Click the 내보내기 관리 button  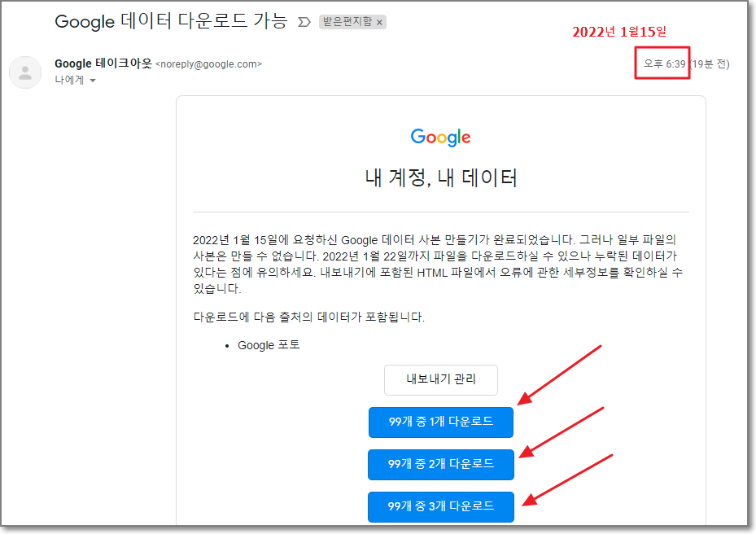[x=441, y=379]
